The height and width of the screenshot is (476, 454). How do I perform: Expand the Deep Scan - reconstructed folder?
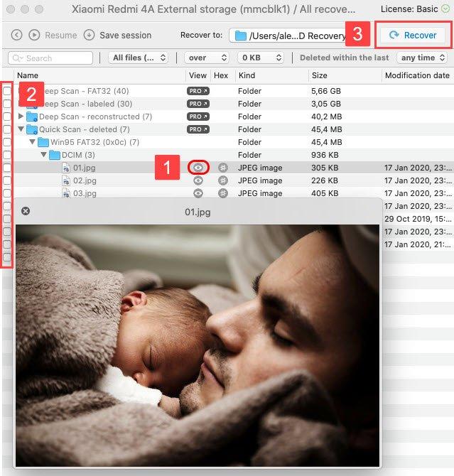pos(21,117)
